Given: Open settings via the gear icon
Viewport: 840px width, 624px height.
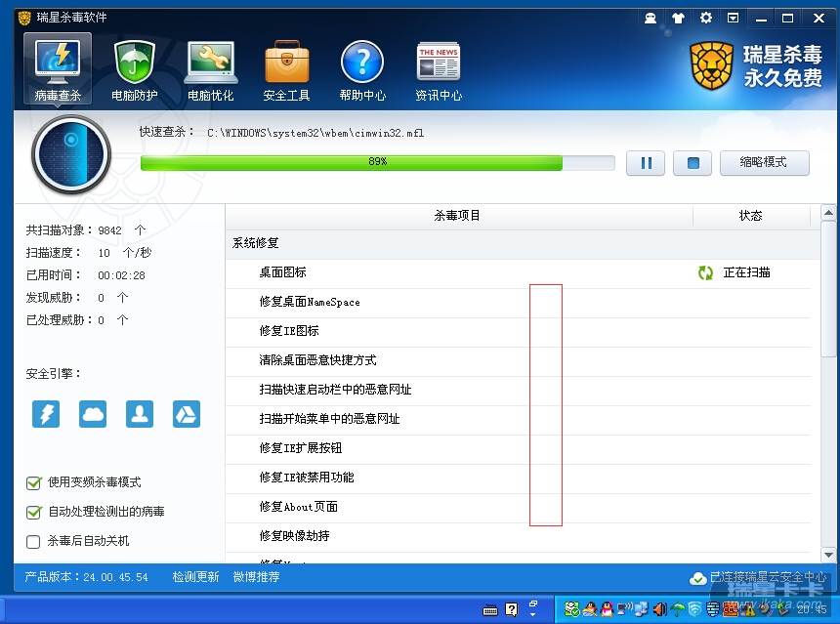Looking at the screenshot, I should [x=706, y=19].
